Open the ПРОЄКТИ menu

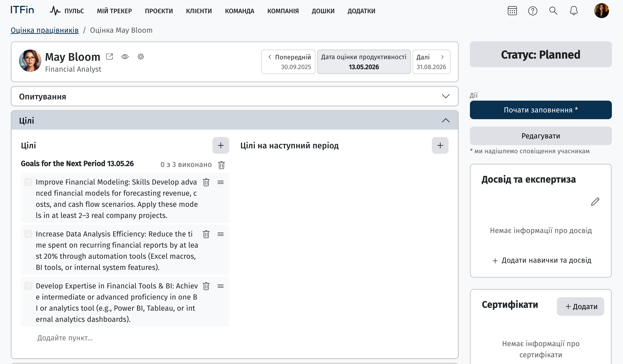point(159,11)
